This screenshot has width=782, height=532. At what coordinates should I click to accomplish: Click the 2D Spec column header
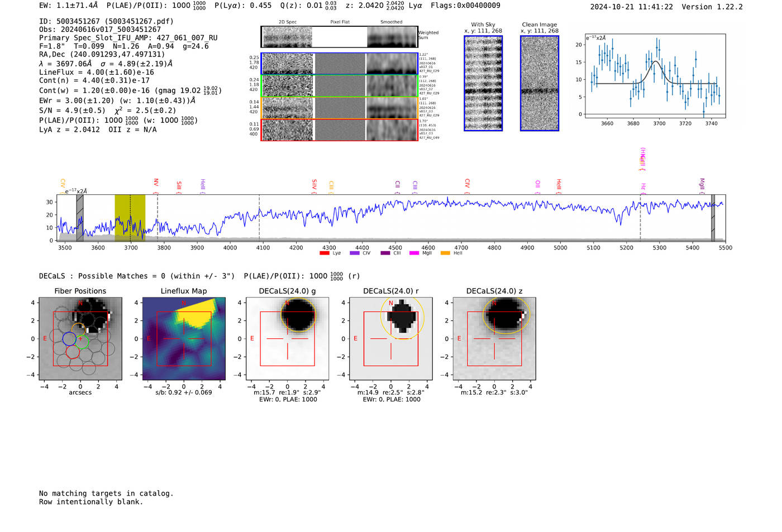288,22
